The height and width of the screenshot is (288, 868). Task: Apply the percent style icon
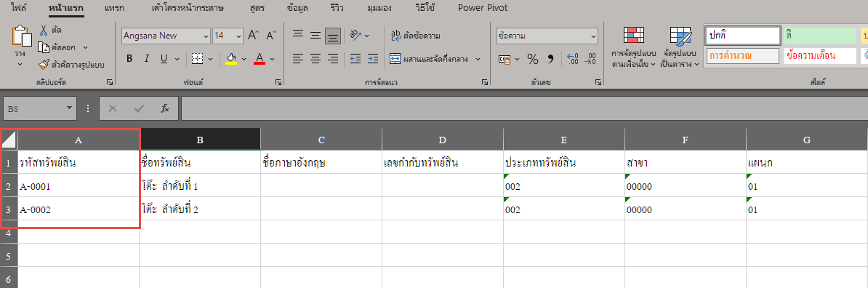[x=533, y=59]
